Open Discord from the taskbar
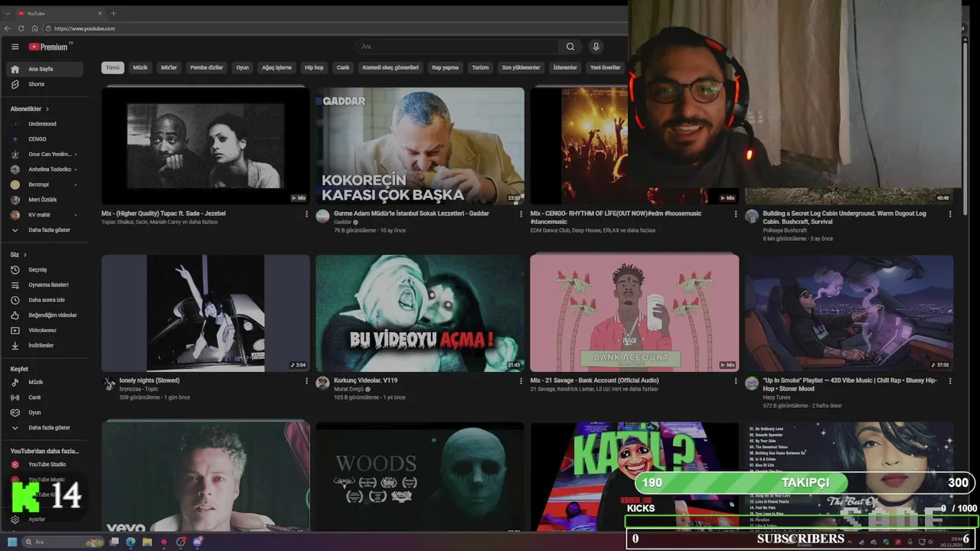The image size is (980, 551). coord(198,542)
